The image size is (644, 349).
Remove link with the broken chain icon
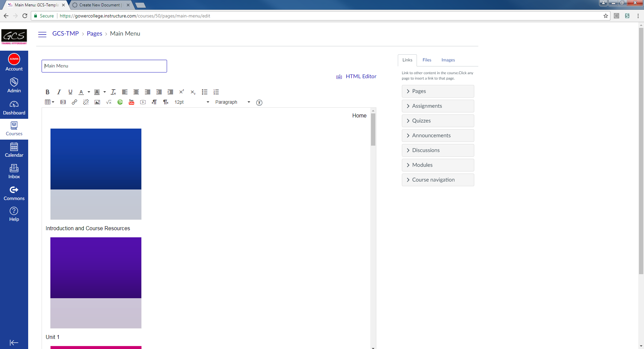coord(86,102)
